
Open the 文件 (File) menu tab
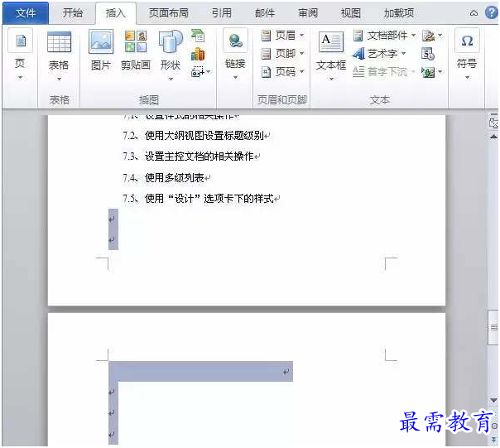click(26, 13)
